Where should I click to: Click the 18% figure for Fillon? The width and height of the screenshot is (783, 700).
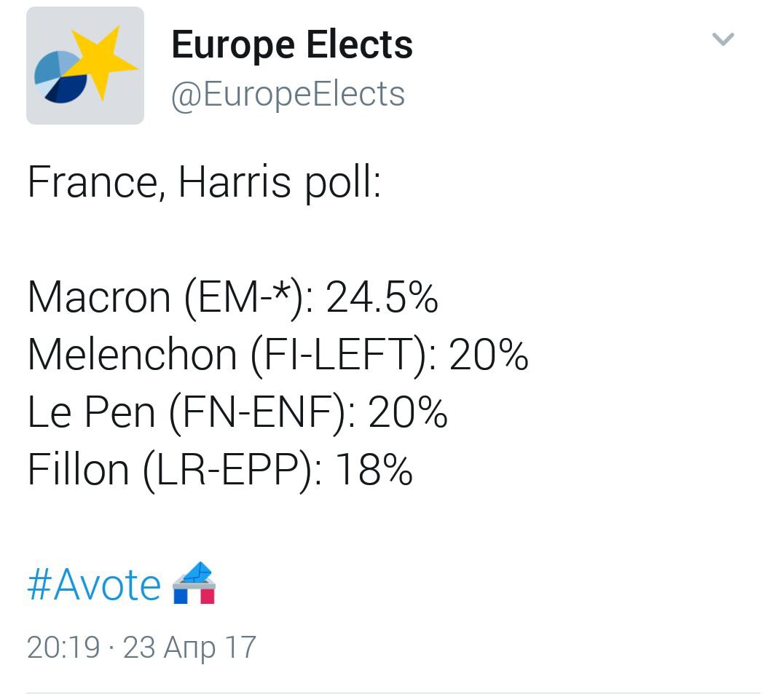(x=374, y=470)
